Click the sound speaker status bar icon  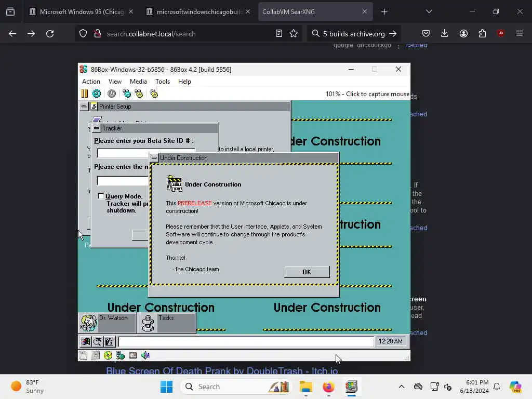pyautogui.click(x=145, y=355)
